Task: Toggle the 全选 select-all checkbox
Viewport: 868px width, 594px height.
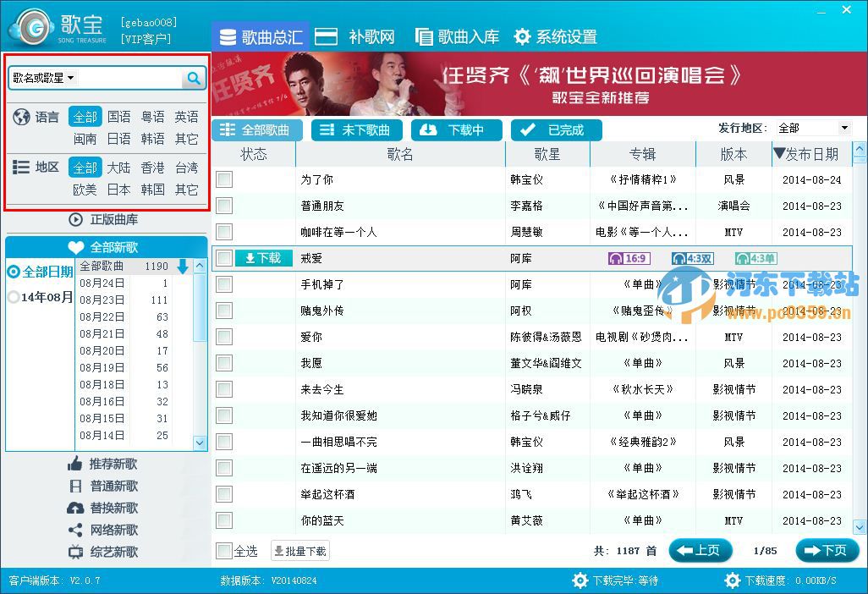Action: click(226, 550)
